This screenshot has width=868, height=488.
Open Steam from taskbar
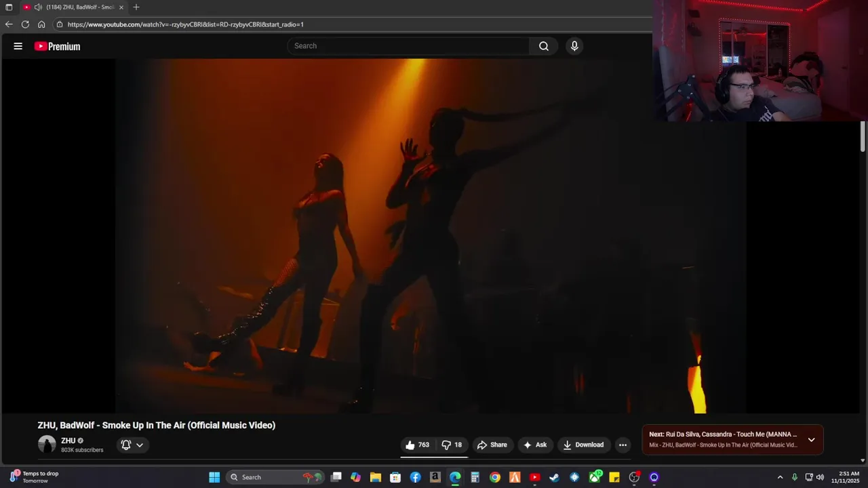tap(555, 477)
